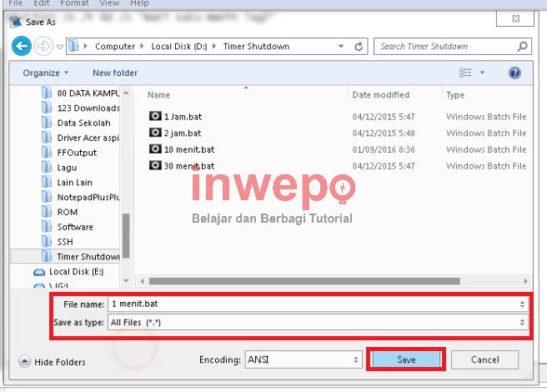The image size is (547, 392).
Task: Click Hide Folders toggle
Action: pyautogui.click(x=52, y=362)
